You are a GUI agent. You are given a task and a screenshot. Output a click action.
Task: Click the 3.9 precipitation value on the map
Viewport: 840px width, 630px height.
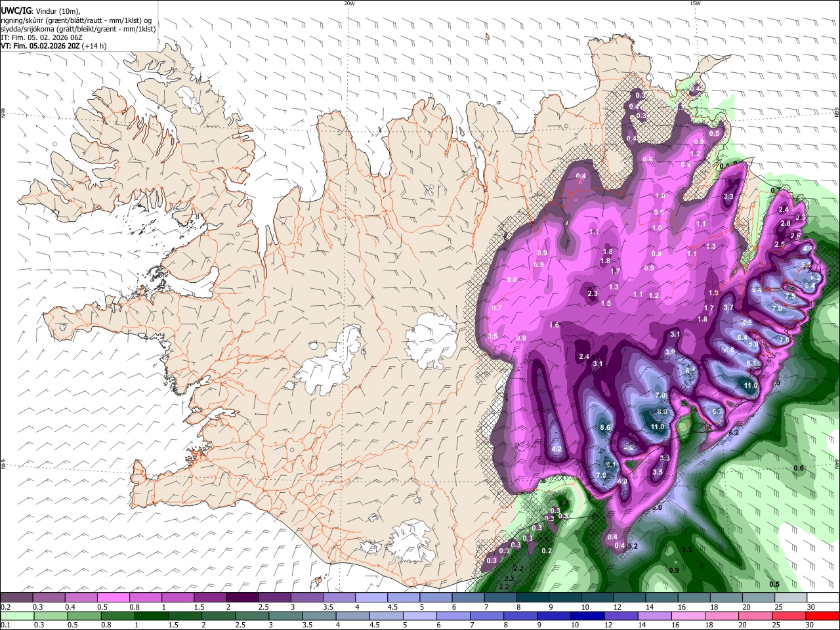click(x=670, y=352)
